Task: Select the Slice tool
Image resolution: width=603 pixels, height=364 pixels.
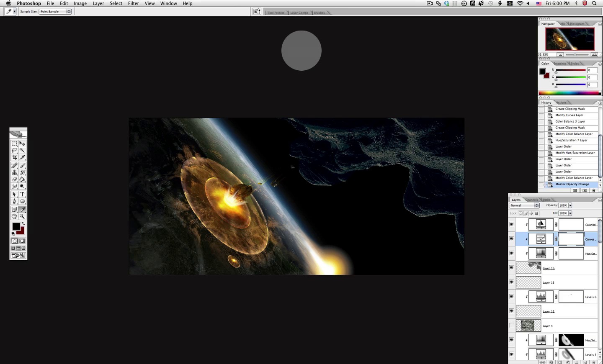Action: coord(22,157)
